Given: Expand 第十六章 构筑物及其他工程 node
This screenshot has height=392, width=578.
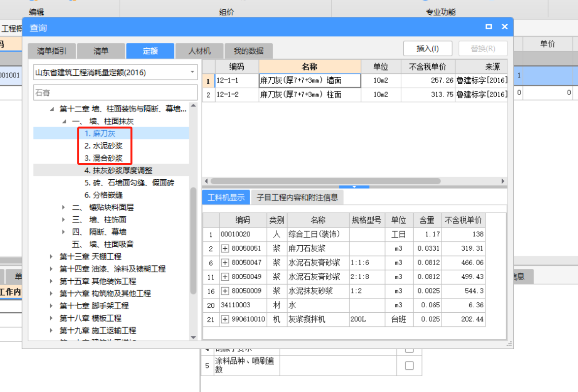Looking at the screenshot, I should [51, 293].
